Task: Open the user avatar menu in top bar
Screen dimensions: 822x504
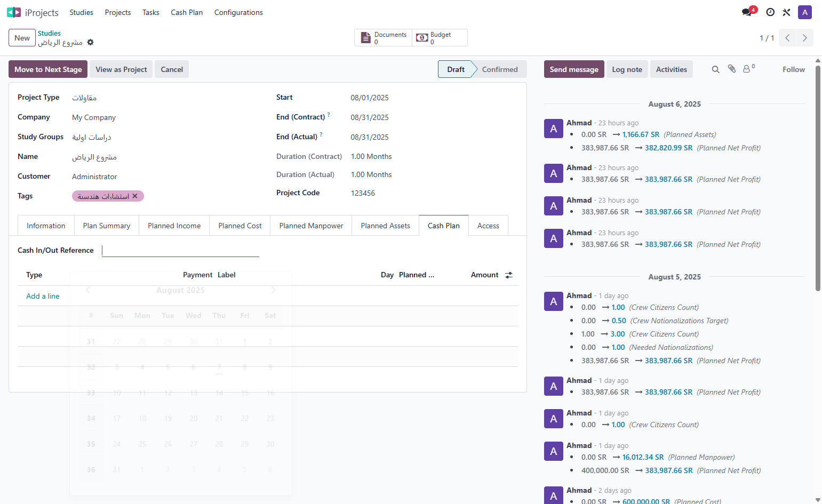Action: click(x=805, y=12)
